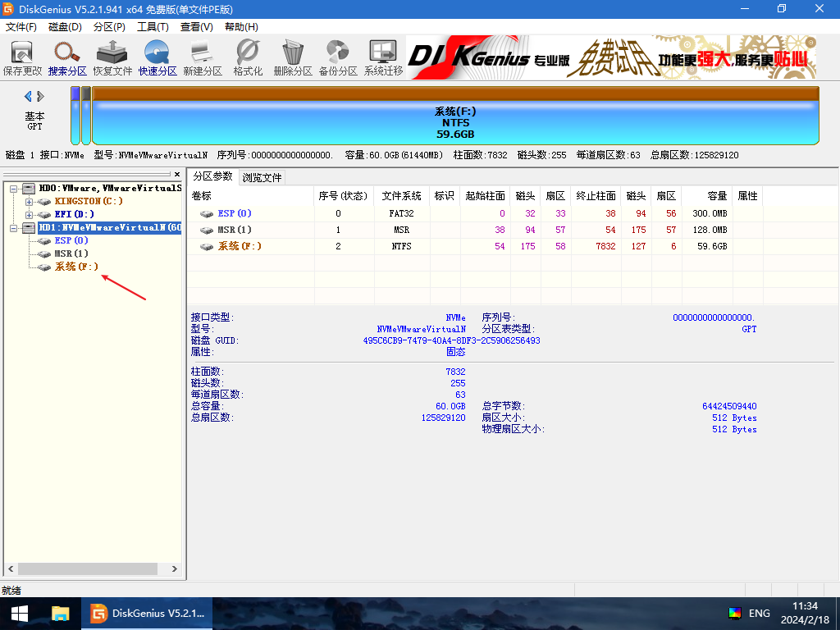
Task: Click the DiskGenius Professional promo banner
Action: point(611,57)
